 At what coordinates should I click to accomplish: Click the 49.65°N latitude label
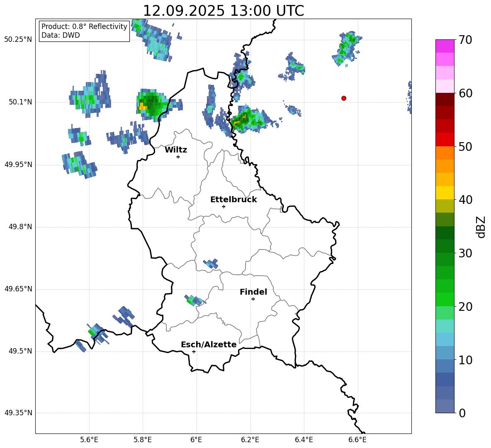coord(18,289)
